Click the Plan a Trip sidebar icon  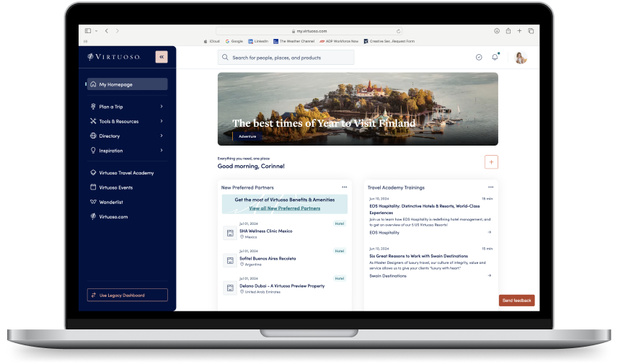tap(93, 107)
